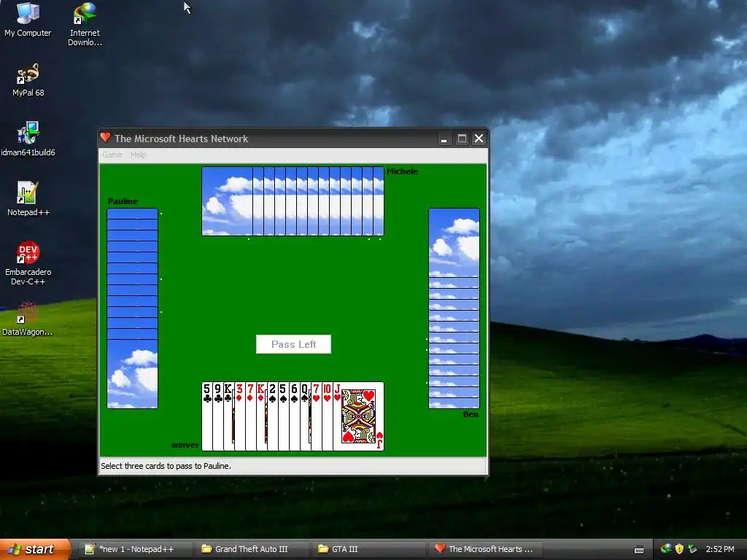This screenshot has height=560, width=747.
Task: Click the winver player name label
Action: (185, 445)
